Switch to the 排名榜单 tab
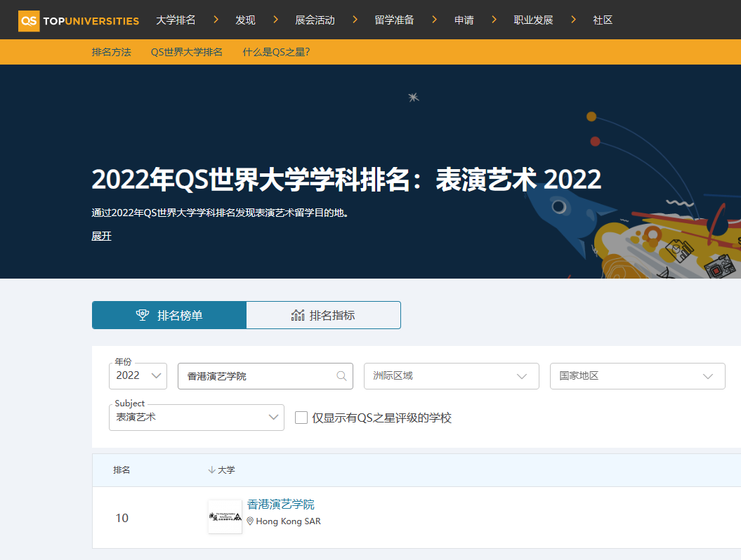This screenshot has width=741, height=560. click(x=169, y=315)
